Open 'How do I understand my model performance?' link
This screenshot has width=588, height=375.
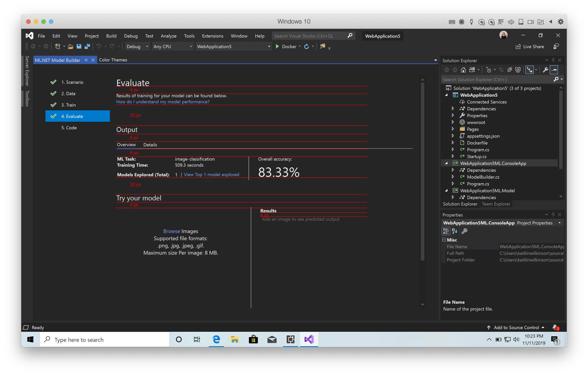[x=163, y=102]
